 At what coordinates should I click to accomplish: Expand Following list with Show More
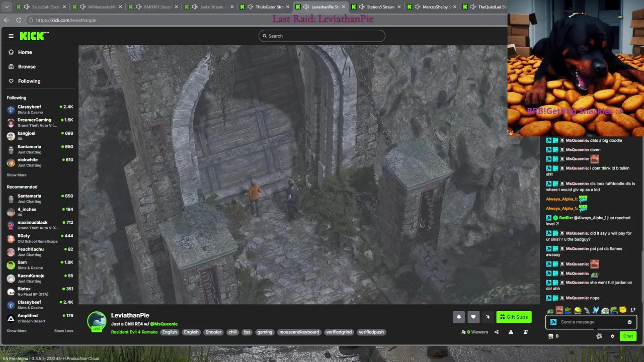[x=17, y=175]
